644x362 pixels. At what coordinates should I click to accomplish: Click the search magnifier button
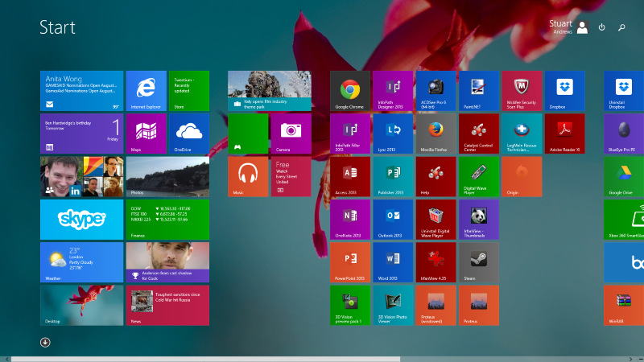point(621,27)
